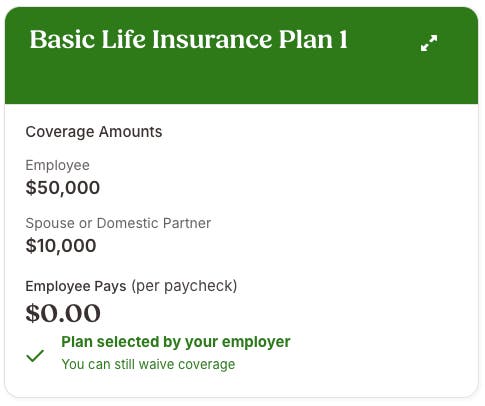Click the word Insurance in the header
This screenshot has width=485, height=406.
[x=212, y=40]
